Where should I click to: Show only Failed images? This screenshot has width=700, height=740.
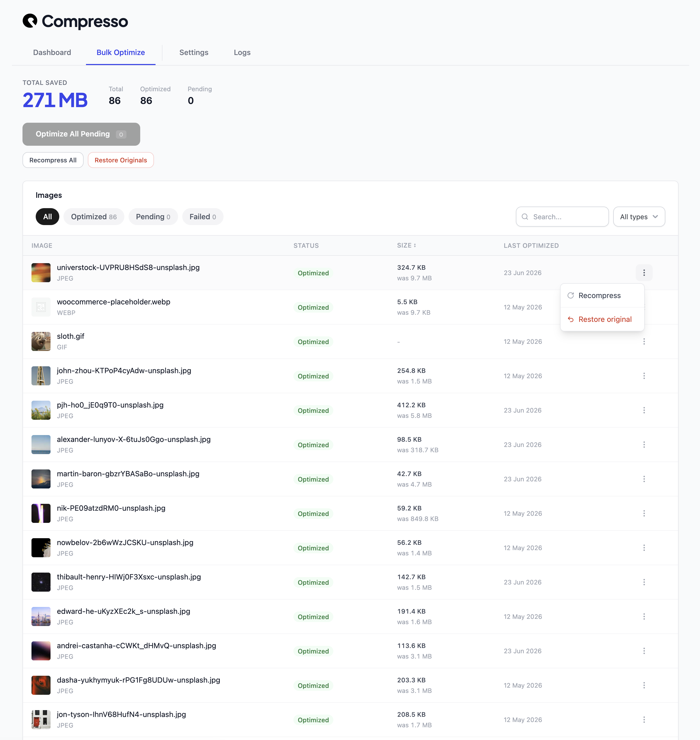pyautogui.click(x=203, y=216)
